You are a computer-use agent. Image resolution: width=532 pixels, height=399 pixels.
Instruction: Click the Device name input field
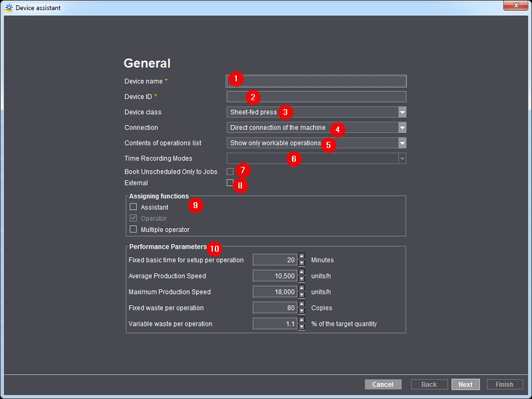pos(316,80)
